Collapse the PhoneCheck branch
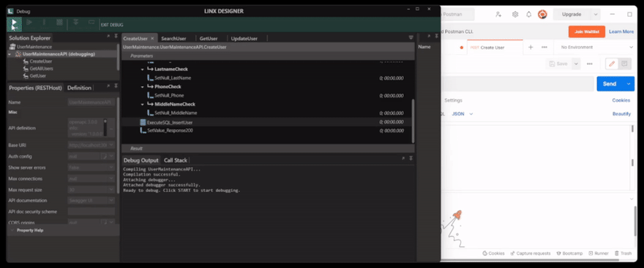This screenshot has width=644, height=268. click(x=143, y=86)
